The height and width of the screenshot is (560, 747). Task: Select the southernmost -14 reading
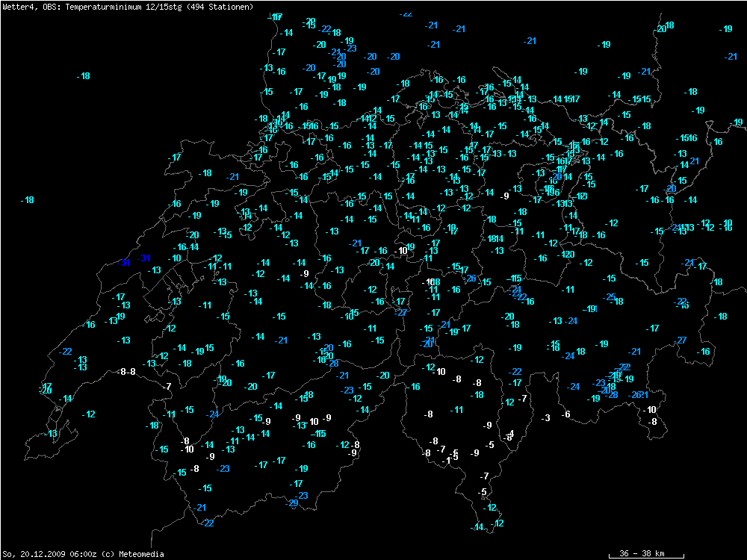pyautogui.click(x=477, y=528)
